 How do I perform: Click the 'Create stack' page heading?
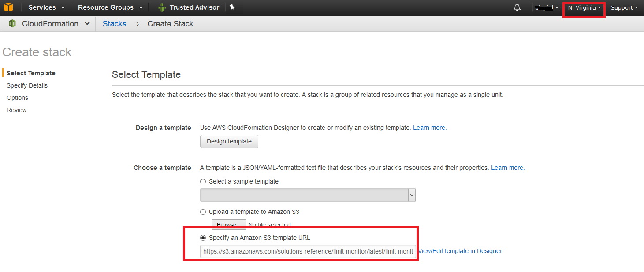[x=37, y=52]
